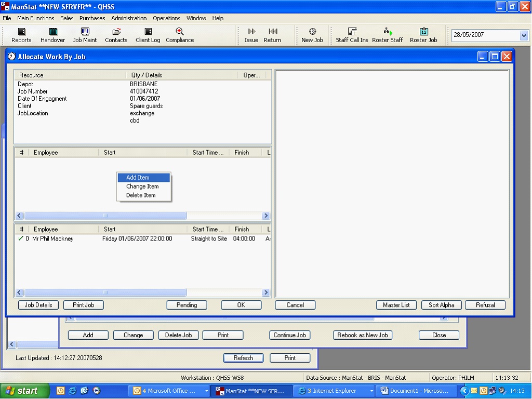Click the Handover toolbar icon
Image resolution: width=532 pixels, height=399 pixels.
(53, 32)
